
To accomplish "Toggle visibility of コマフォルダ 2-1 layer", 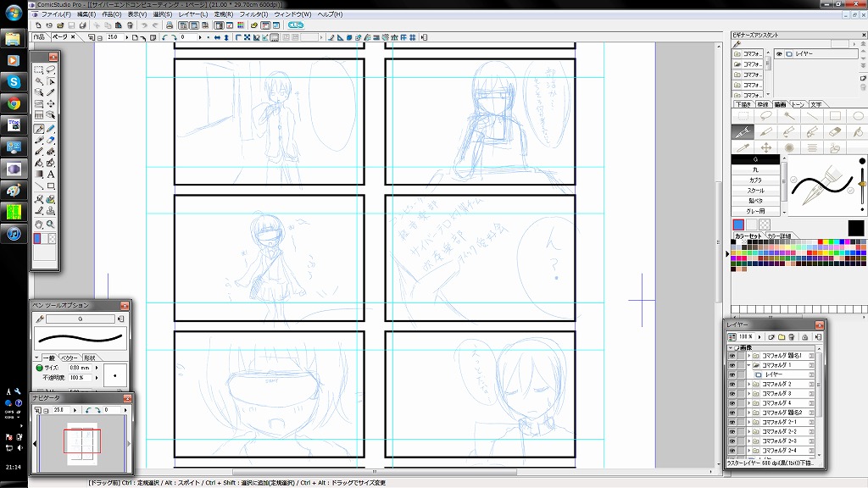I will click(732, 422).
